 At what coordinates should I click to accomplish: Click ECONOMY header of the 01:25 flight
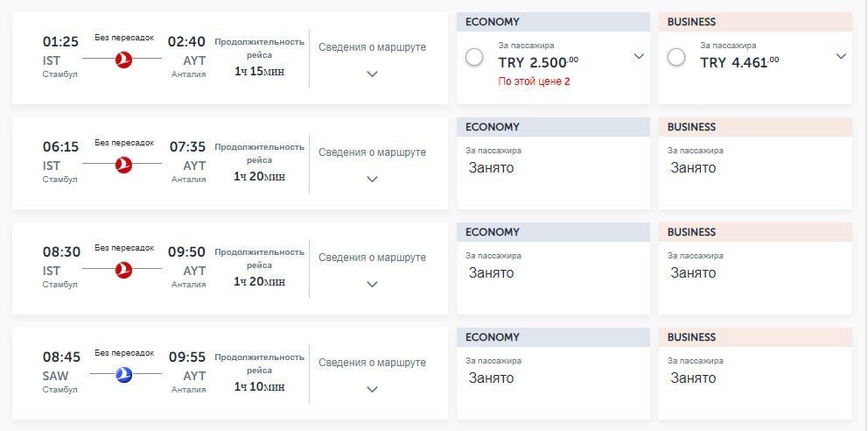point(553,22)
